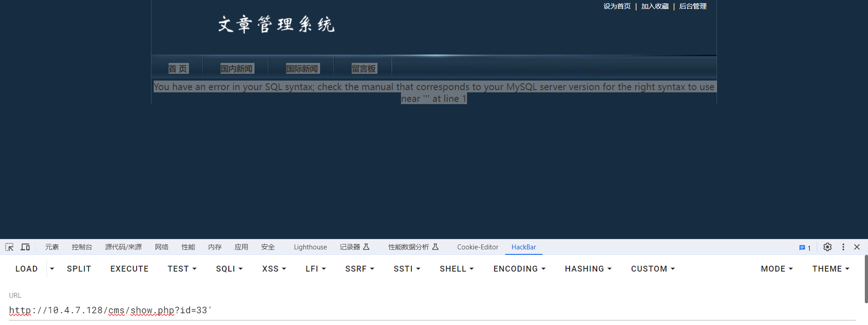Expand the SSTI dropdown

[407, 269]
